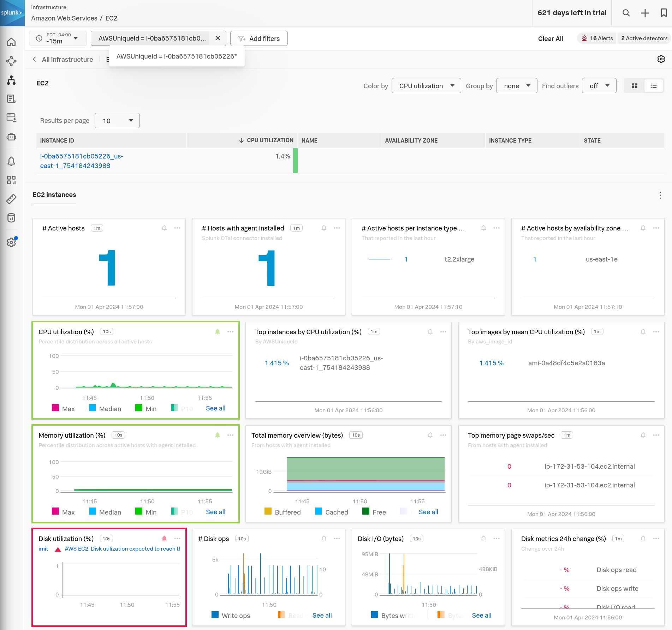Image resolution: width=672 pixels, height=630 pixels.
Task: Click Amazon Web Services breadcrumb
Action: (64, 18)
